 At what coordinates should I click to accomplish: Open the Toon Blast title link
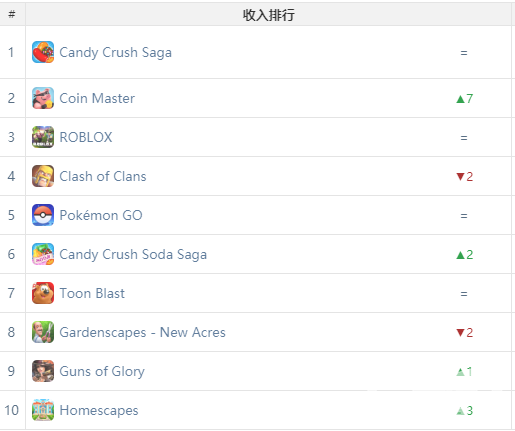tap(92, 293)
